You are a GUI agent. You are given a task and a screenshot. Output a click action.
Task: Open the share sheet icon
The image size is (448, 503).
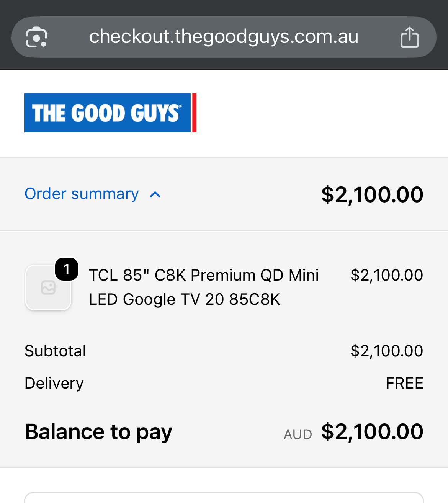pyautogui.click(x=409, y=37)
